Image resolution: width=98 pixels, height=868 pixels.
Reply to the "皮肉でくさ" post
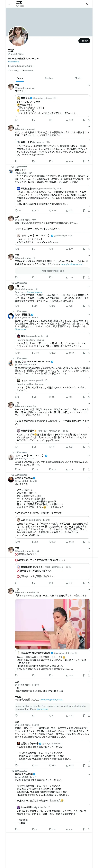[16, 120]
